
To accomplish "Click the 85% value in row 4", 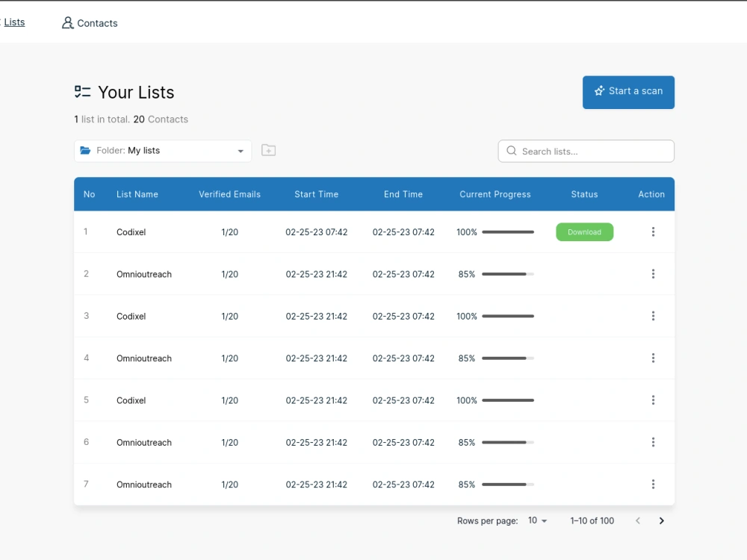I will tap(466, 358).
